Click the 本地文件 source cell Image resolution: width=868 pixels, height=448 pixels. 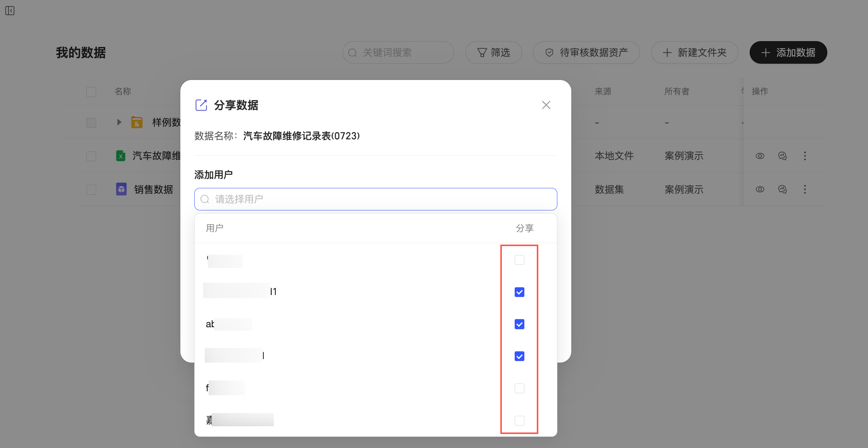click(614, 156)
